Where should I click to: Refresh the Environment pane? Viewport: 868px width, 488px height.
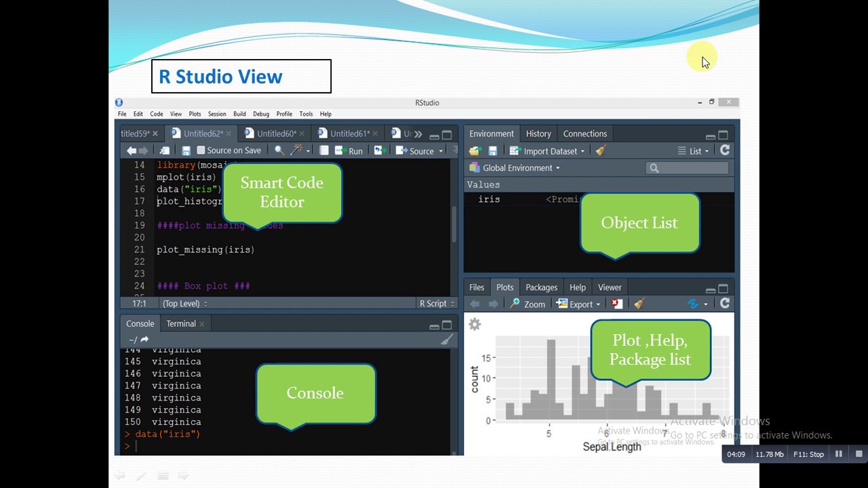tap(724, 150)
